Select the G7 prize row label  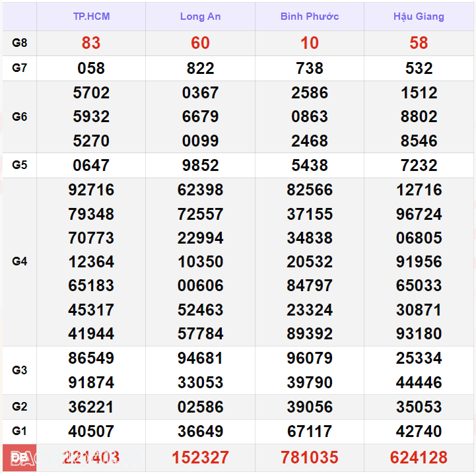20,68
